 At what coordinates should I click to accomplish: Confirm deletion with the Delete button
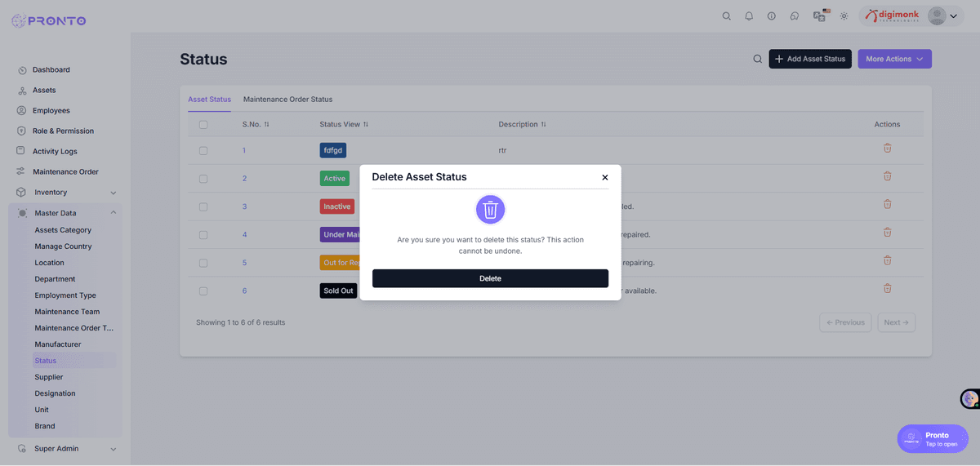coord(490,278)
